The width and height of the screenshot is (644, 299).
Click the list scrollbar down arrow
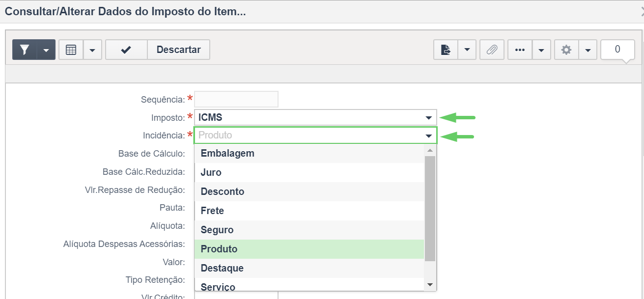430,285
